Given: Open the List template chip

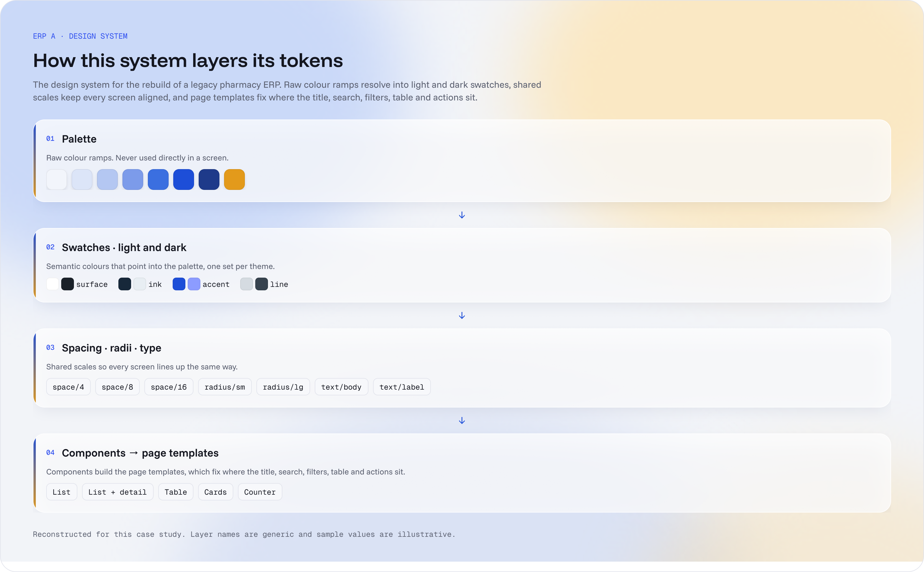Looking at the screenshot, I should [x=62, y=492].
